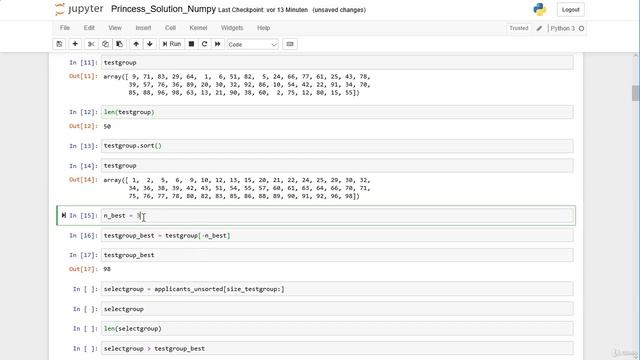Select the testgroup.sort() cell

(337, 146)
